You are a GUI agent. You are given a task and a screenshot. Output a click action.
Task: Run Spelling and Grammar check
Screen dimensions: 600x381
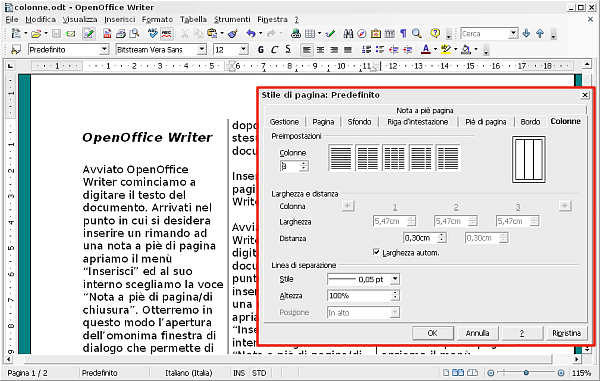click(153, 34)
